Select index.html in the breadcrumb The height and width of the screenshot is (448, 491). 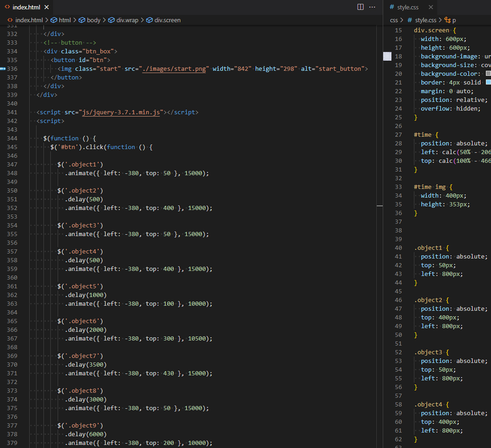point(29,20)
